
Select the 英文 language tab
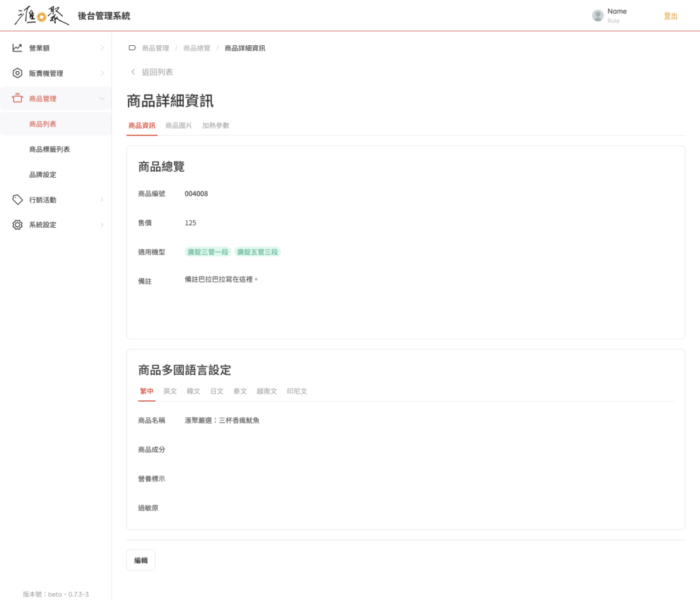tap(170, 391)
